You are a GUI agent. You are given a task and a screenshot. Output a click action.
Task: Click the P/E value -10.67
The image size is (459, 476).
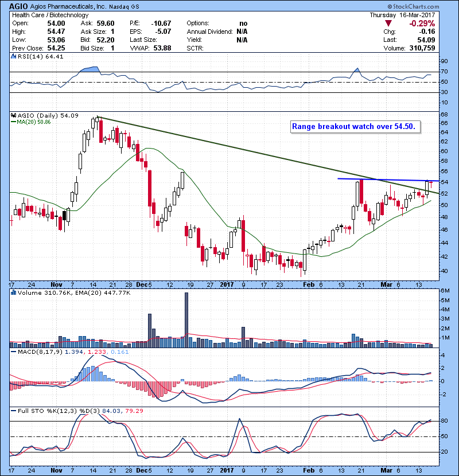coord(161,24)
